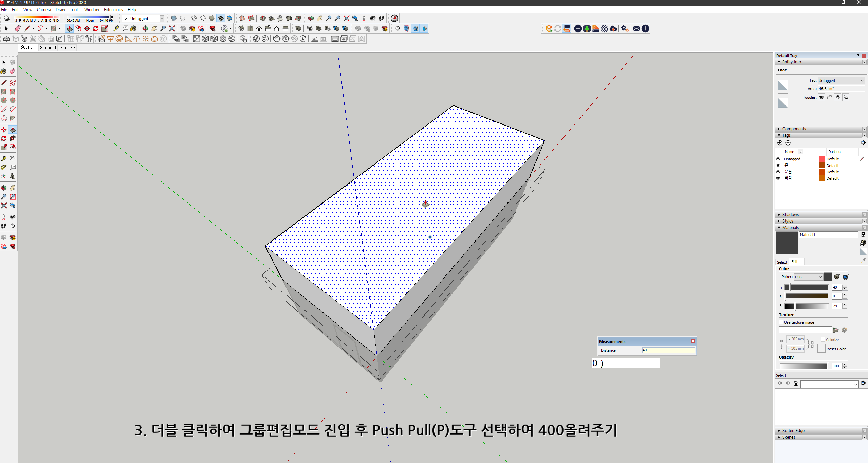Switch to the Scene 2 tab

pos(67,47)
